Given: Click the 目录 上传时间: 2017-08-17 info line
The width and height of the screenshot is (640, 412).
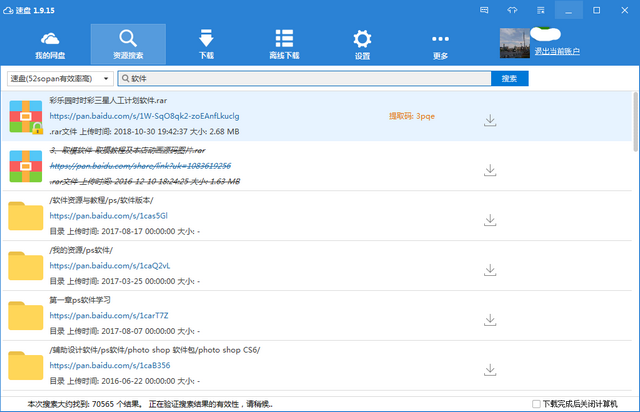Looking at the screenshot, I should coord(124,231).
